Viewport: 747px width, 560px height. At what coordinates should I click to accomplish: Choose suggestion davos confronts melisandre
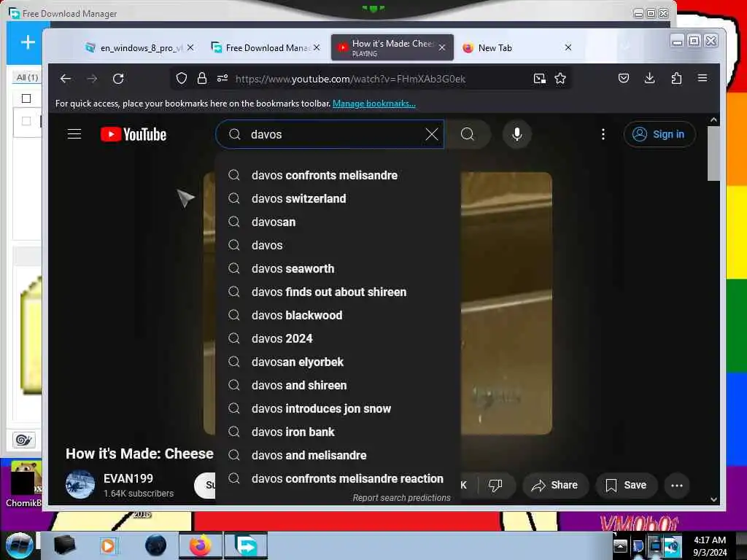tap(338, 175)
